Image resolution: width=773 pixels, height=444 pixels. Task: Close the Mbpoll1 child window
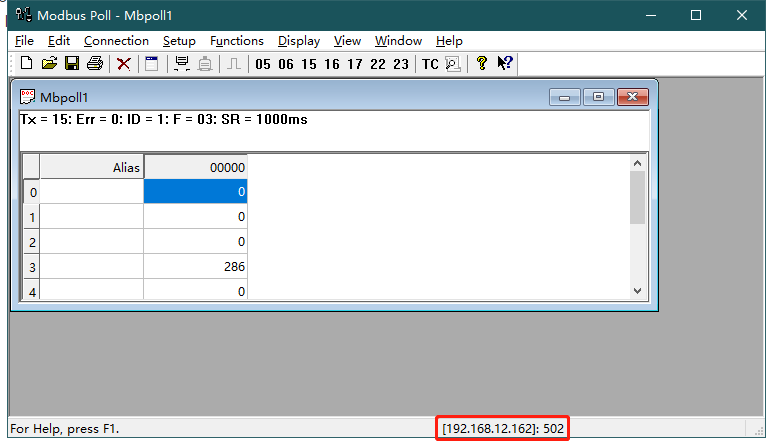pos(632,97)
